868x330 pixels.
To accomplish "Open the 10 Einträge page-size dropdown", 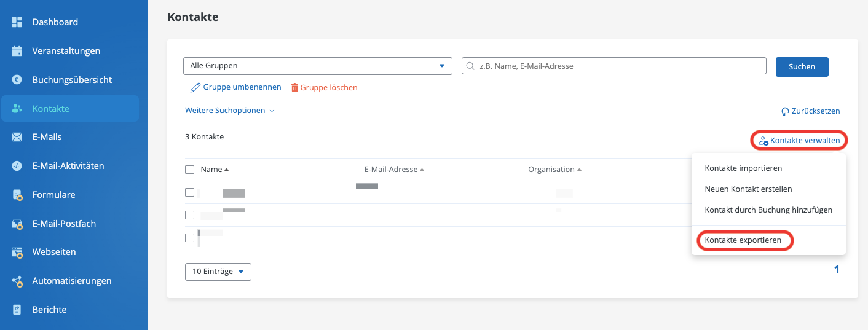I will [218, 272].
